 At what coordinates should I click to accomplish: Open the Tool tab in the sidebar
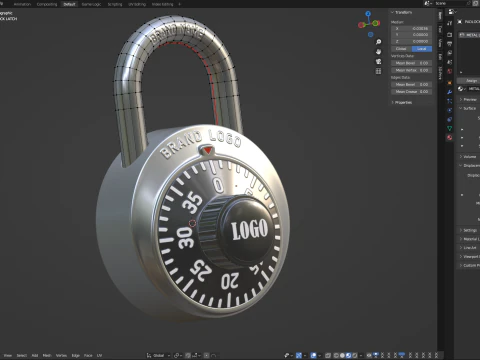click(x=440, y=29)
